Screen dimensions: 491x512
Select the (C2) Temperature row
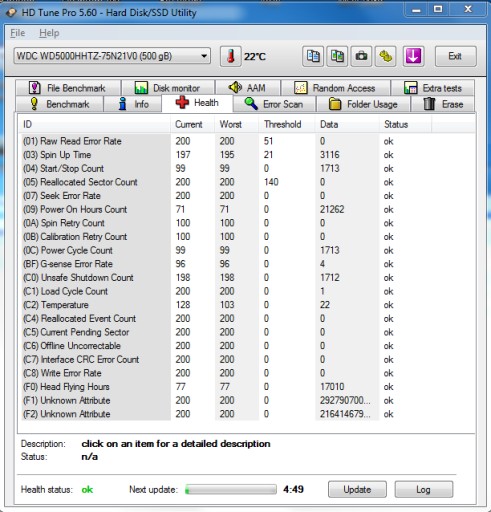247,305
